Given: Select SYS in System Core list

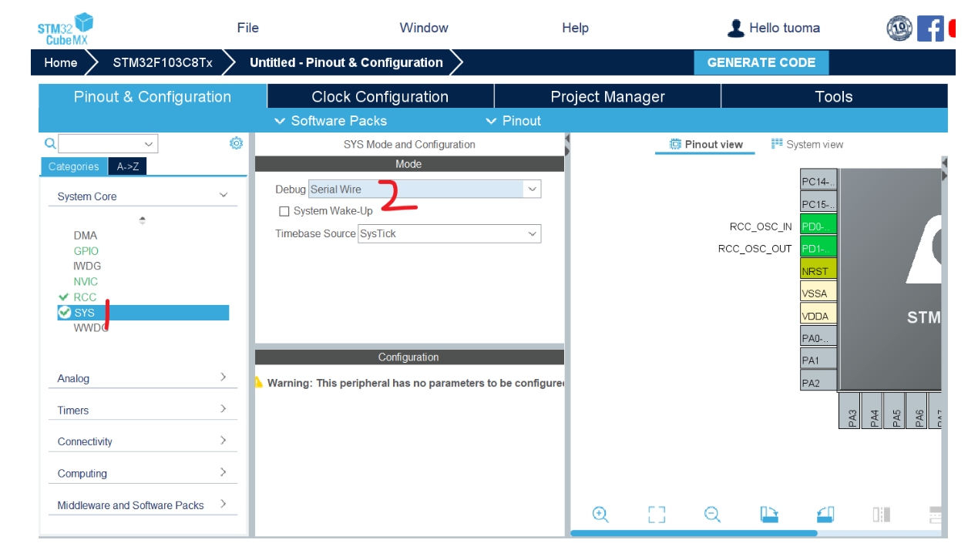Looking at the screenshot, I should click(x=143, y=313).
